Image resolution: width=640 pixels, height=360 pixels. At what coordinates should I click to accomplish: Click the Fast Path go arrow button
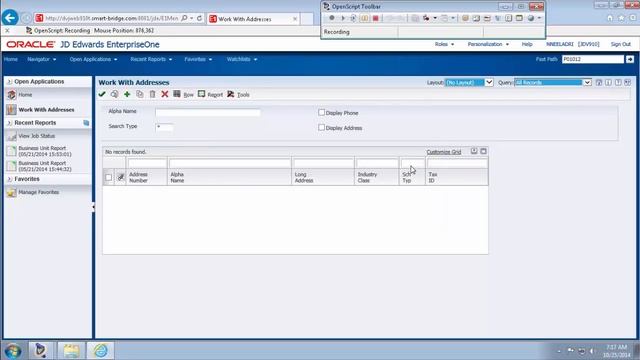630,59
